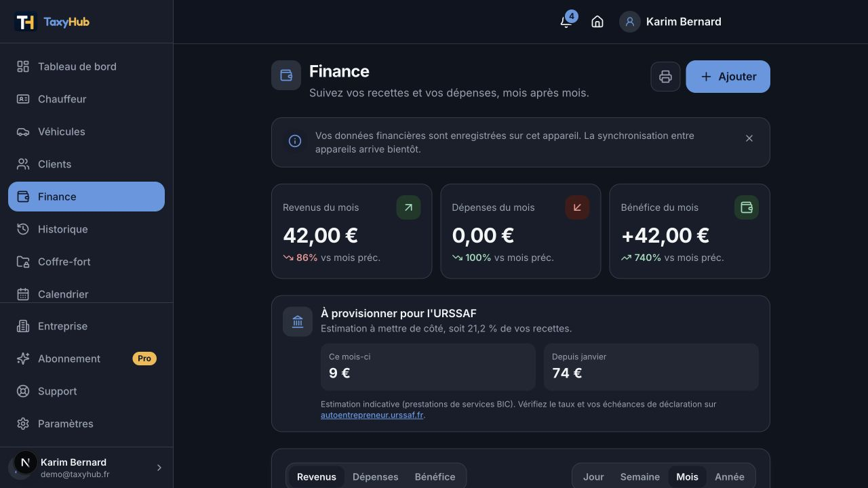Viewport: 868px width, 488px height.
Task: Open Clients section
Action: click(x=86, y=164)
